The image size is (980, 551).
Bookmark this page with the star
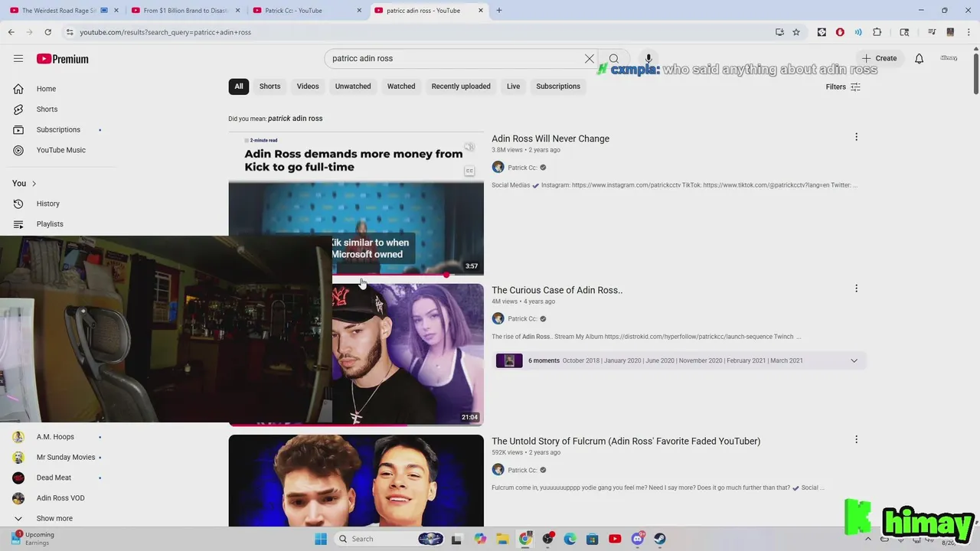796,32
